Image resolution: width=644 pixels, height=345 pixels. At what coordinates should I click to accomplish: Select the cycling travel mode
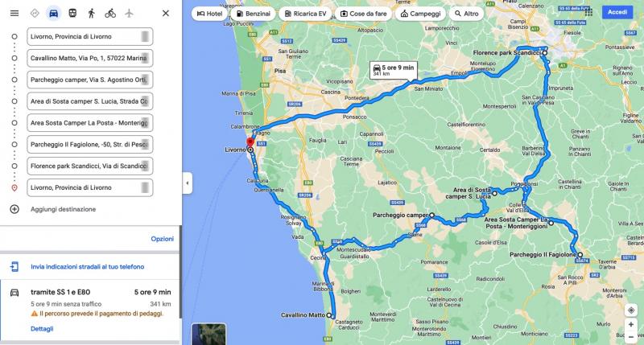(x=110, y=13)
